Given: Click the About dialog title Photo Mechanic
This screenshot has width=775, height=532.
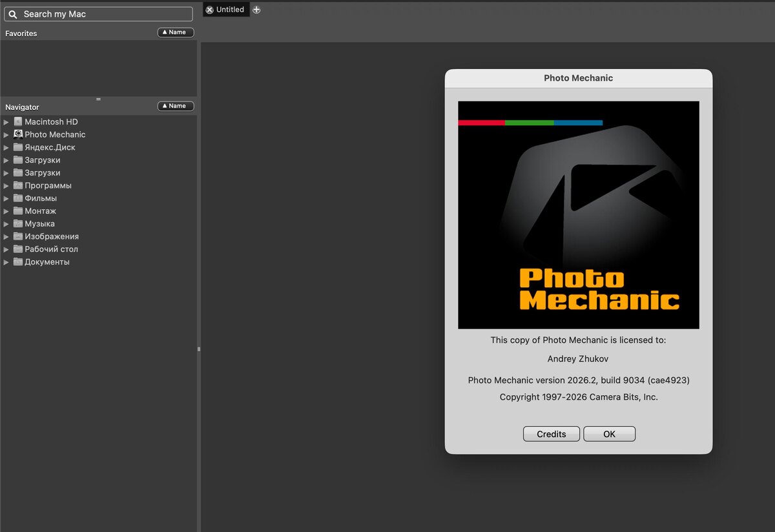Looking at the screenshot, I should [x=579, y=78].
